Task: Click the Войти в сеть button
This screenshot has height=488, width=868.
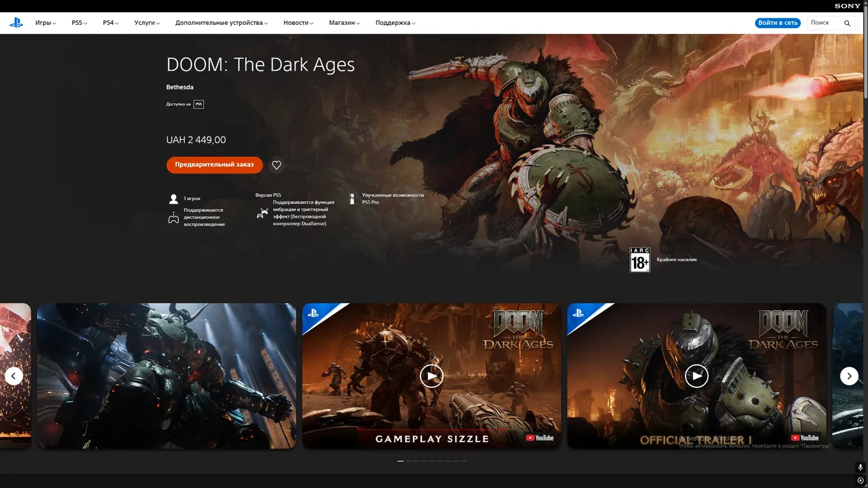Action: coord(778,23)
